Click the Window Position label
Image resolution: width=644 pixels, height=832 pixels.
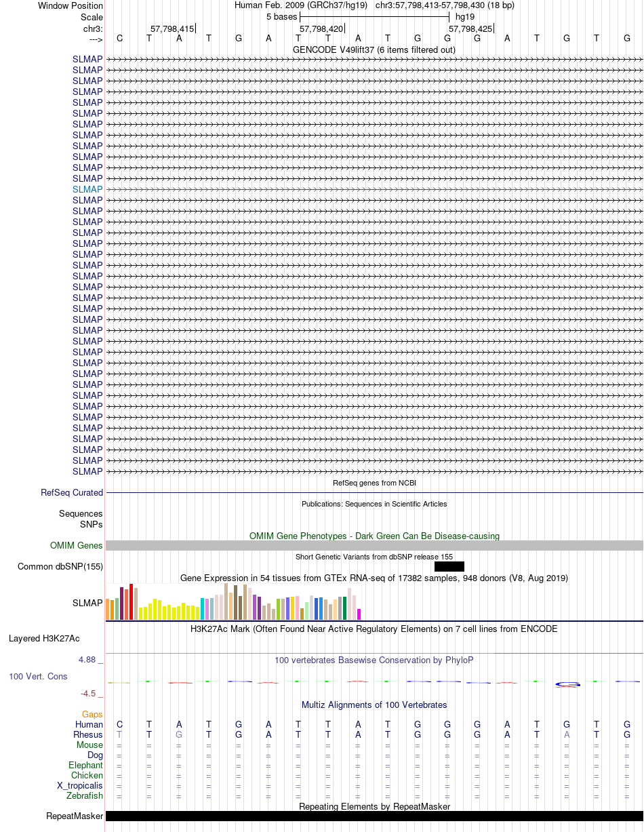[x=71, y=5]
